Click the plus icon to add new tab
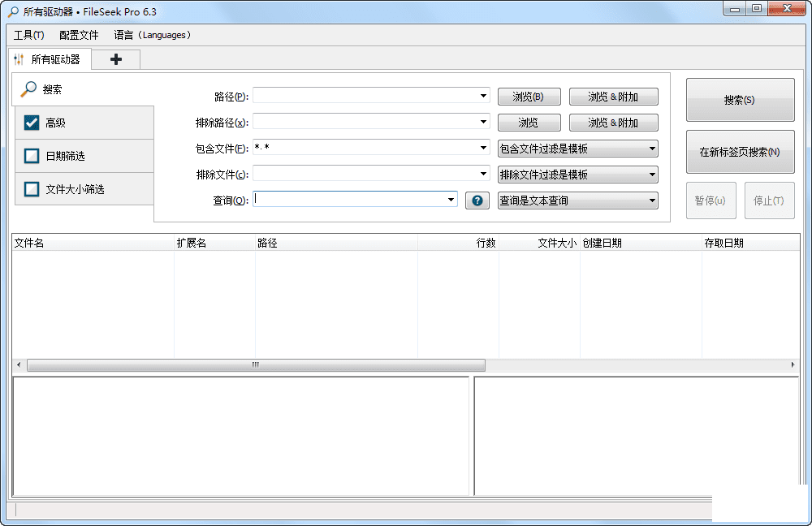 point(116,59)
